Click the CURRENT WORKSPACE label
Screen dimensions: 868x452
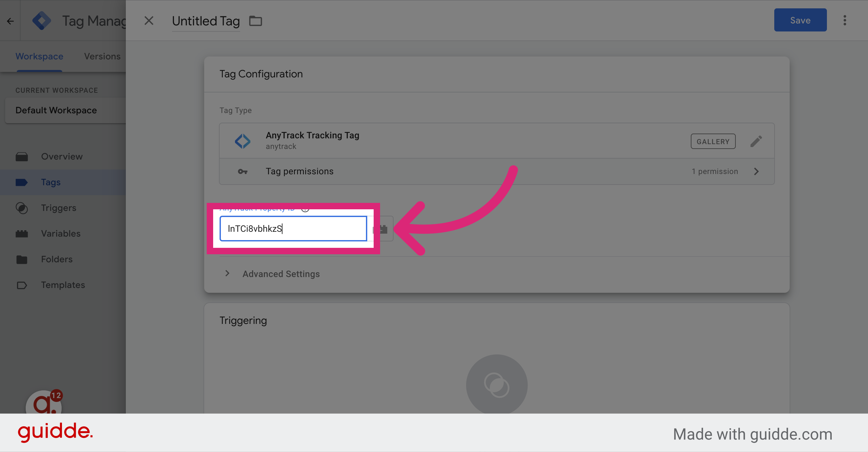[56, 90]
